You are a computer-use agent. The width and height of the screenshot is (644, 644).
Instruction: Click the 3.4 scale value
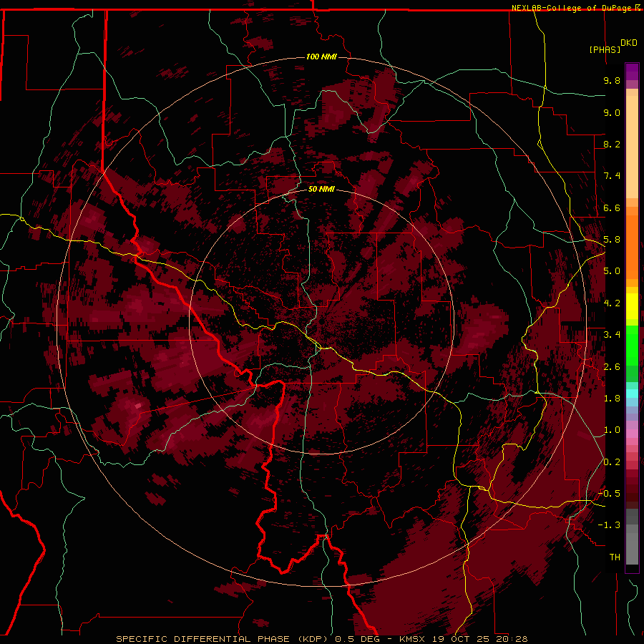(612, 335)
